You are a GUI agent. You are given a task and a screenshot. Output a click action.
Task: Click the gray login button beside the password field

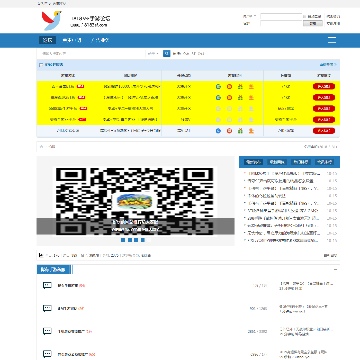click(313, 24)
